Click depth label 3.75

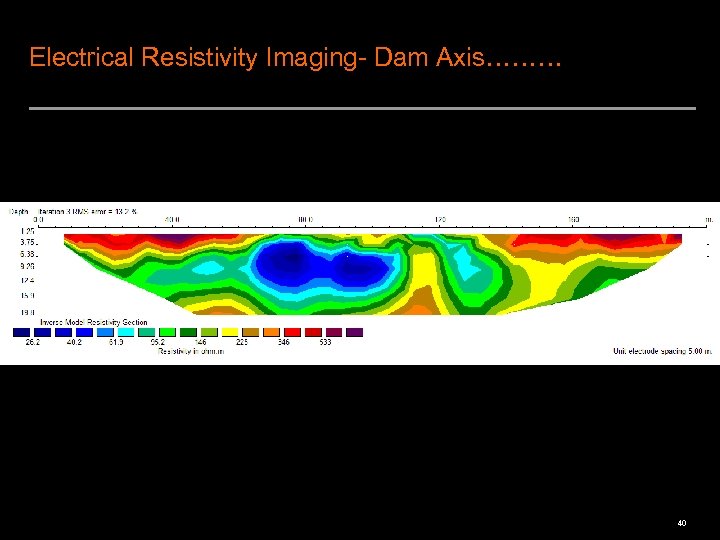(x=28, y=242)
